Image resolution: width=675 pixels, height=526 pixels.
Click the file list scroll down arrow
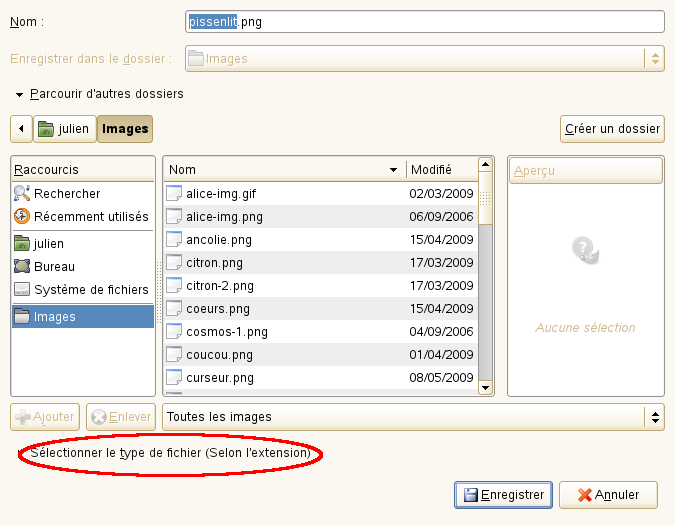point(485,388)
